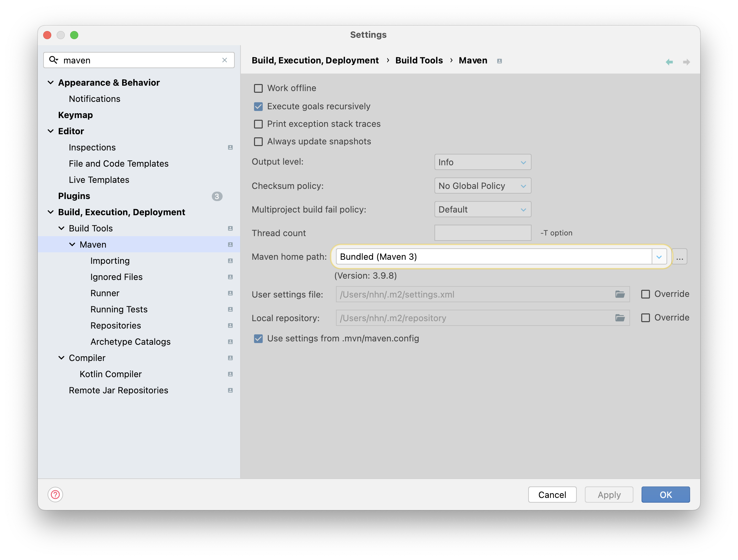This screenshot has width=738, height=560.
Task: Click the back navigation arrow icon
Action: 669,62
